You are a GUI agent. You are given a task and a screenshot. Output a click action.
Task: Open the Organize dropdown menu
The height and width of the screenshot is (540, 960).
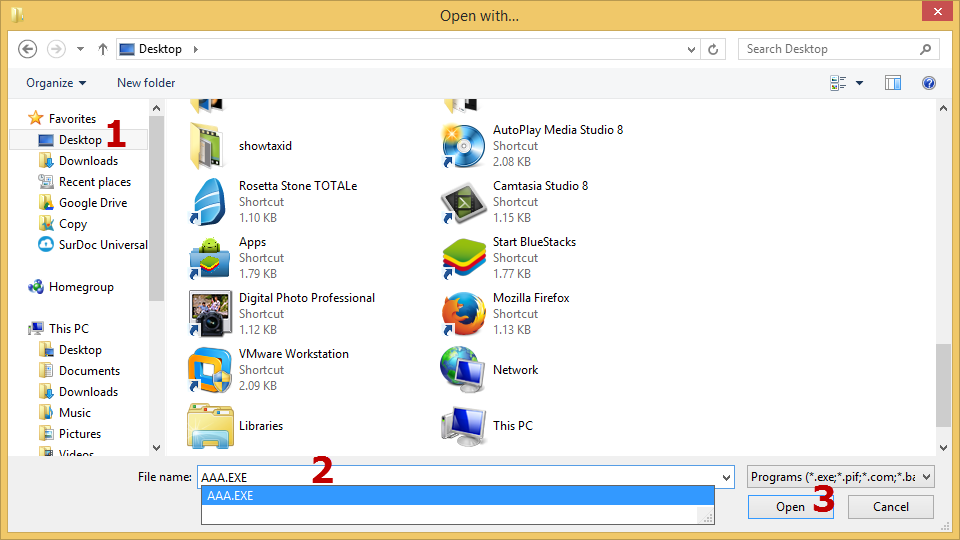click(56, 83)
